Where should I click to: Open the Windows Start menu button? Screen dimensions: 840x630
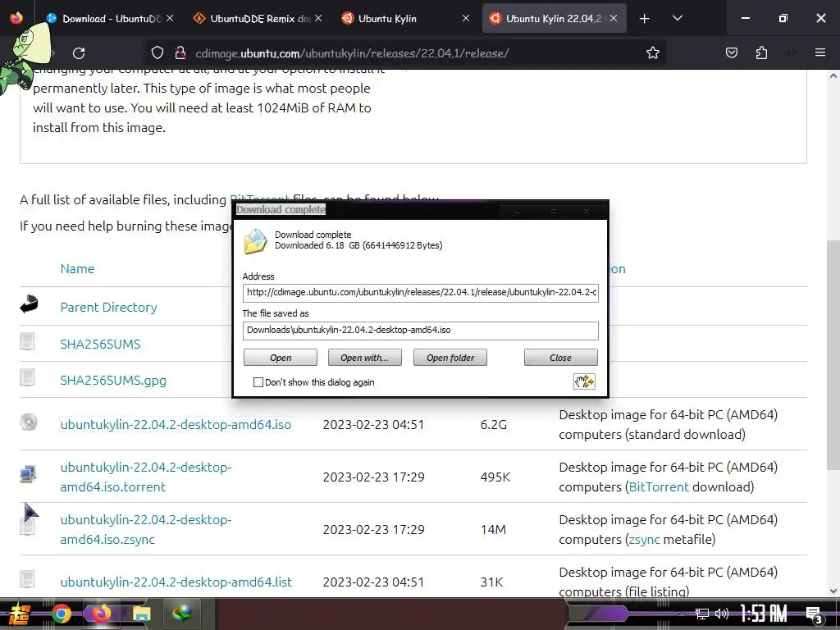18,614
